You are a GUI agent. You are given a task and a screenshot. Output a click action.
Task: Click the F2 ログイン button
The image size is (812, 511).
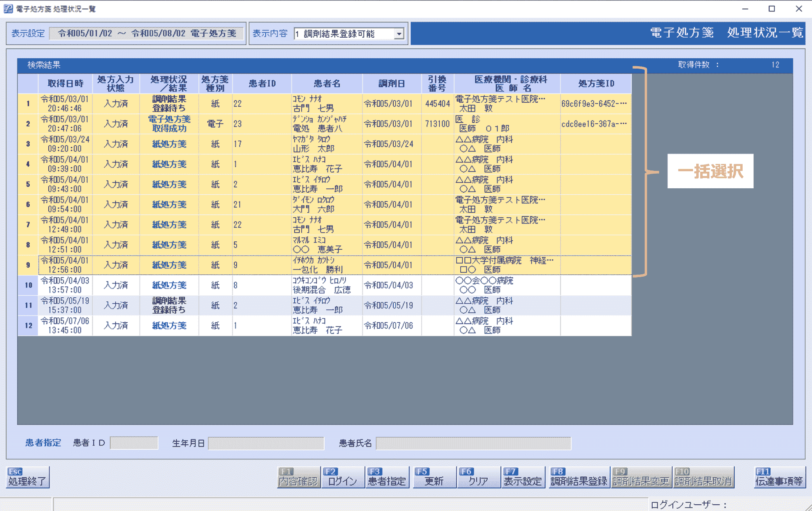tap(343, 477)
